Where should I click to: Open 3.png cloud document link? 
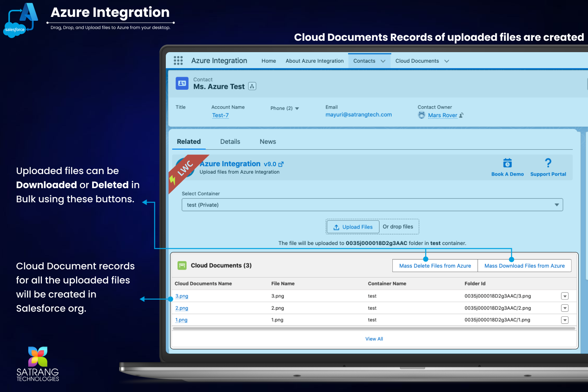181,296
